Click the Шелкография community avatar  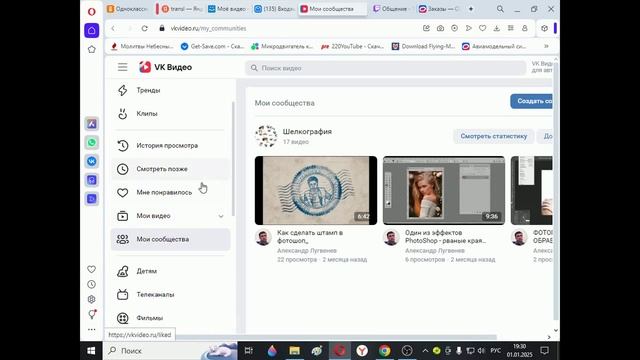(x=266, y=136)
